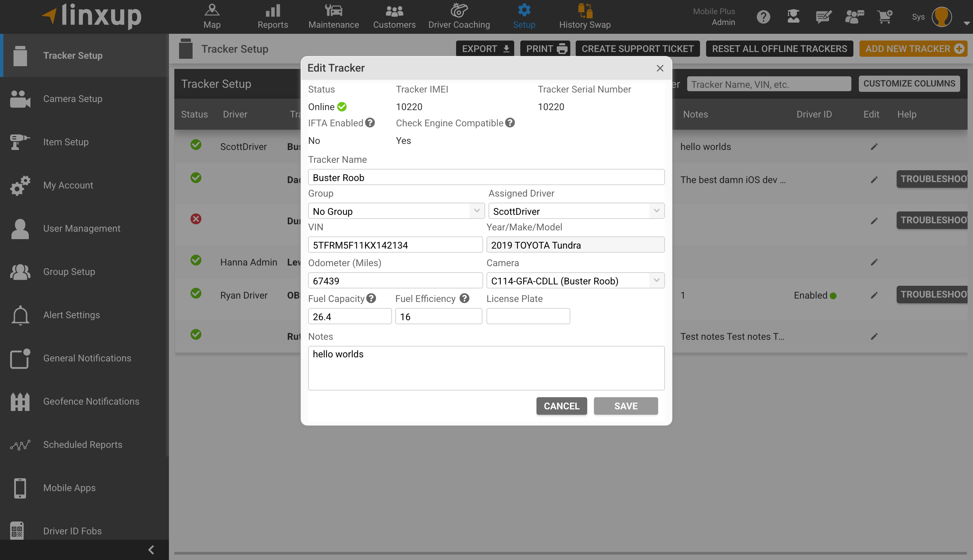
Task: Click the Fuel Capacity help icon
Action: click(371, 298)
